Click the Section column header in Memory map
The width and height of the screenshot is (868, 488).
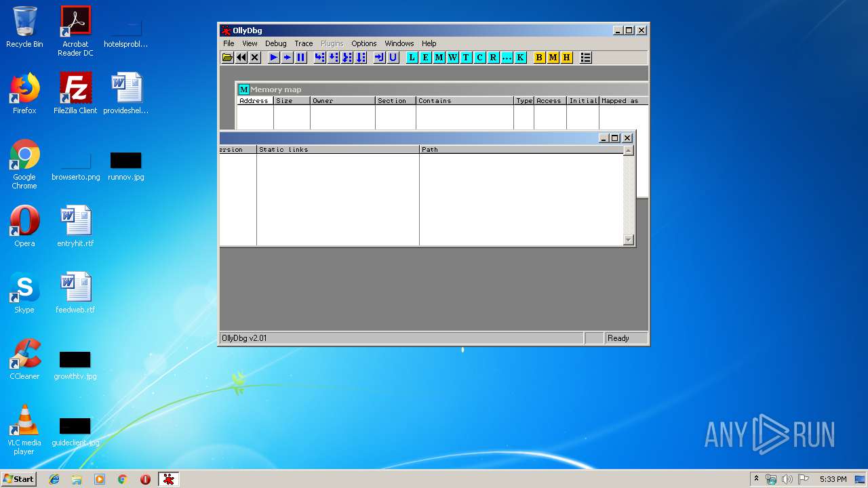click(395, 100)
